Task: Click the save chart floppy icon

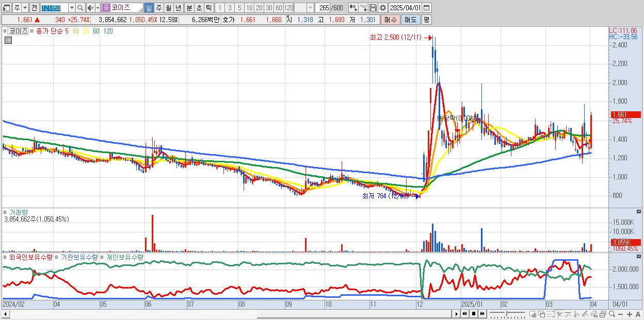Action: tap(373, 8)
